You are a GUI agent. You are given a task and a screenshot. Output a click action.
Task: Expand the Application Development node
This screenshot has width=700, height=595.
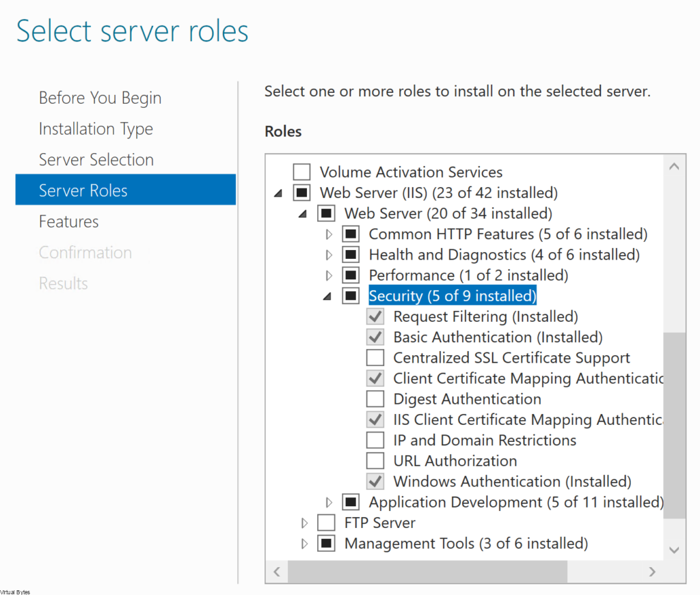tap(329, 503)
